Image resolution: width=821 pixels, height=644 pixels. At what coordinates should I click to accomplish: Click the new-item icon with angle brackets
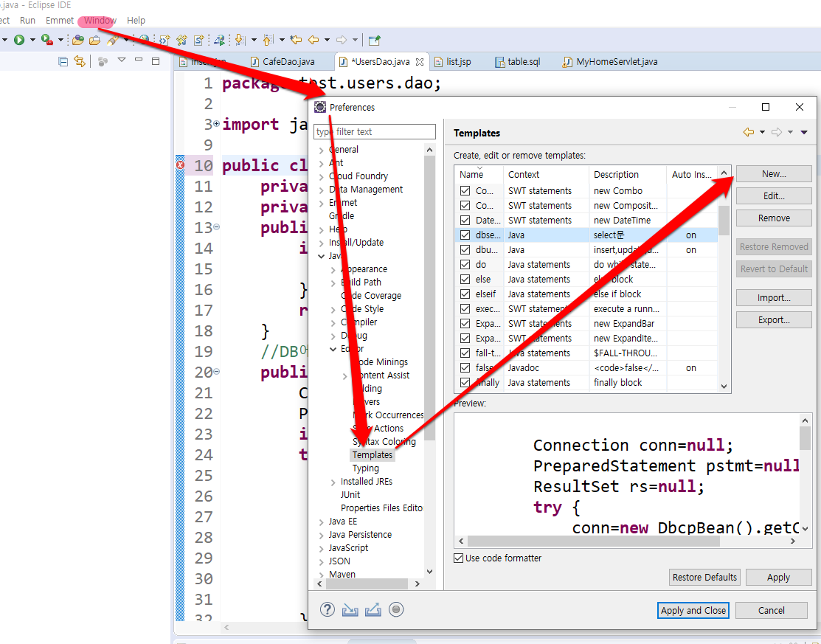coord(164,40)
